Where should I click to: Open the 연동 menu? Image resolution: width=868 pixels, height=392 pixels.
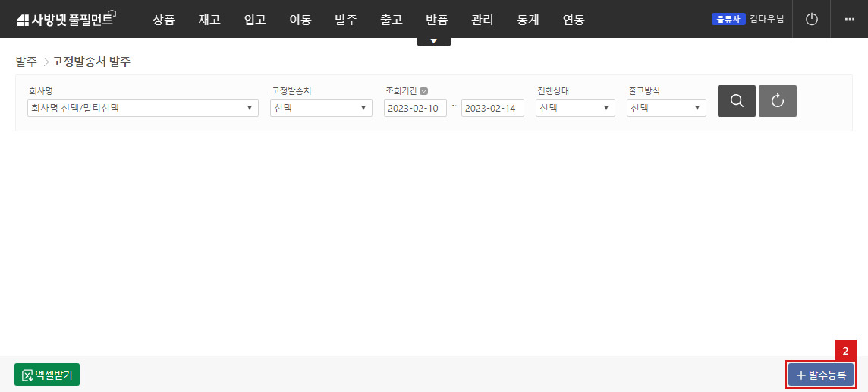(573, 20)
